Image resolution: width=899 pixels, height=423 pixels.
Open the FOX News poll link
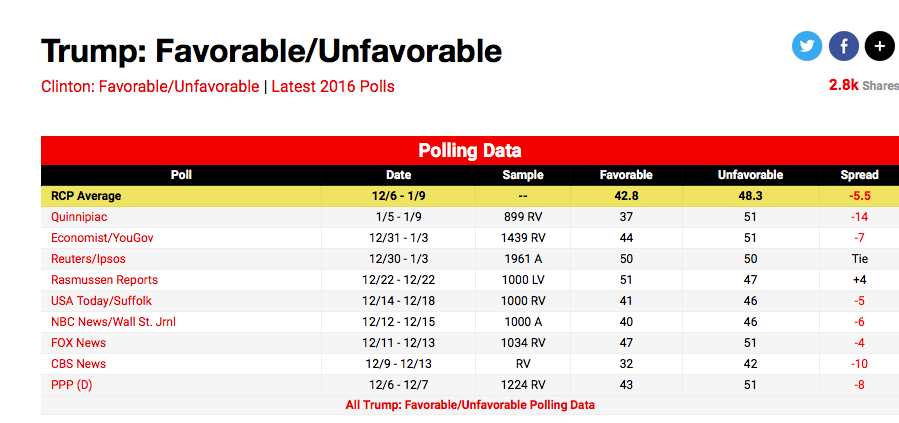point(78,343)
